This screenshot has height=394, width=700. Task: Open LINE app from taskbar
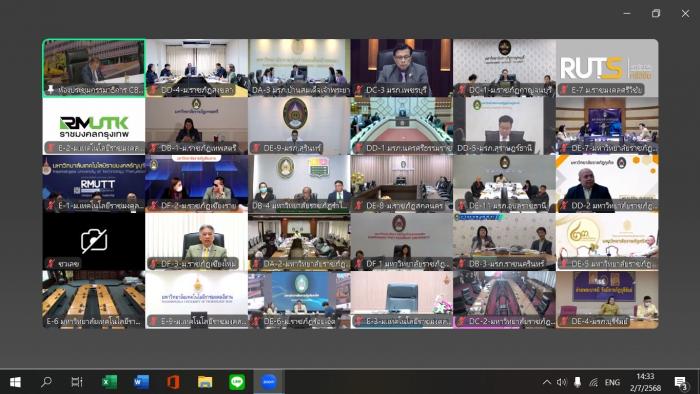(237, 382)
